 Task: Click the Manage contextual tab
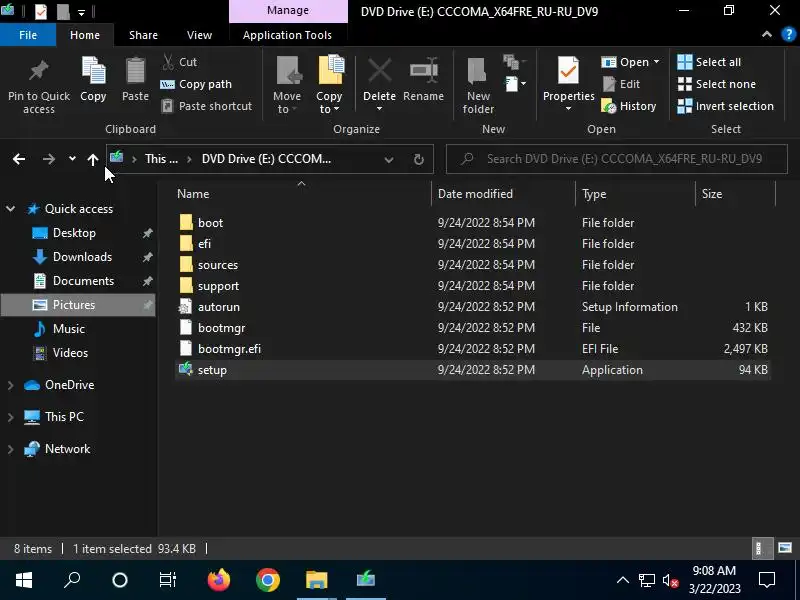288,11
